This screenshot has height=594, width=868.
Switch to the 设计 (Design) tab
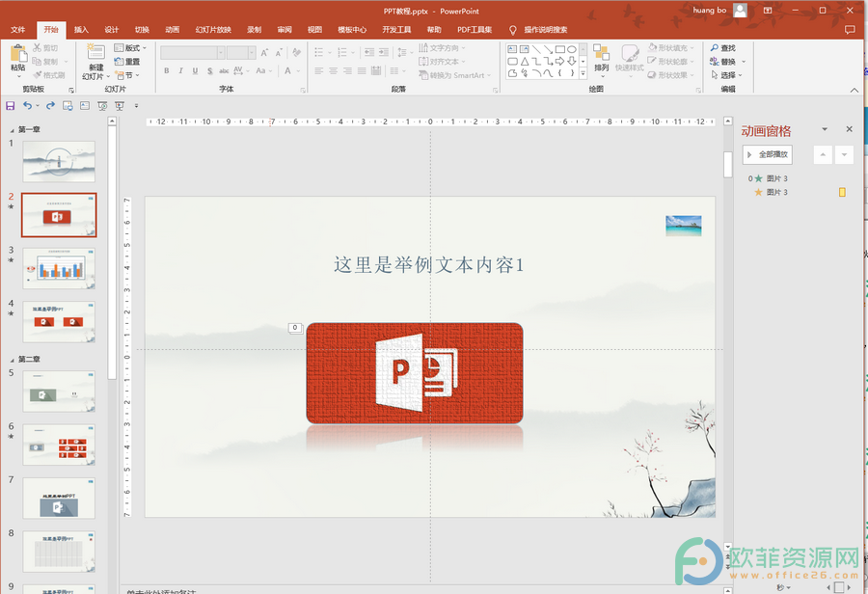click(x=112, y=30)
